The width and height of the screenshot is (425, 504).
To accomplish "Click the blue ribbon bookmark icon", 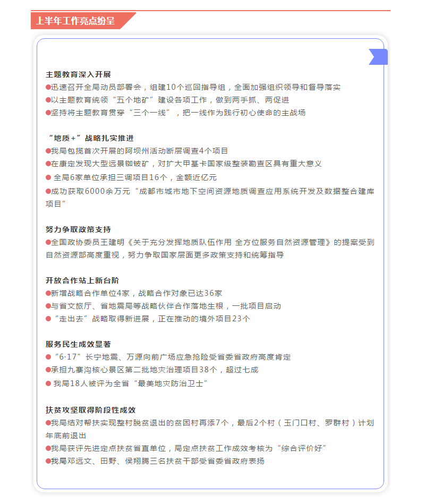I will point(378,57).
